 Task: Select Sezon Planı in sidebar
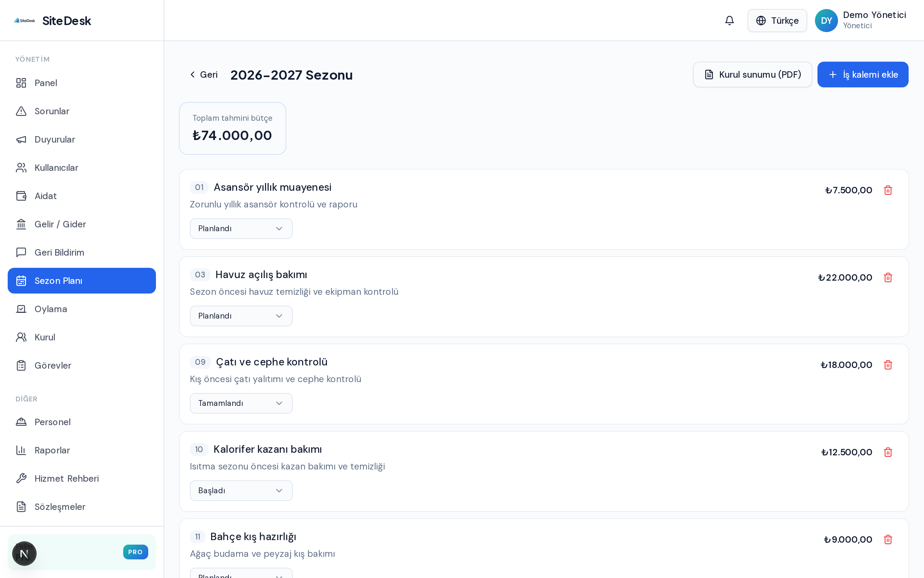click(x=82, y=281)
